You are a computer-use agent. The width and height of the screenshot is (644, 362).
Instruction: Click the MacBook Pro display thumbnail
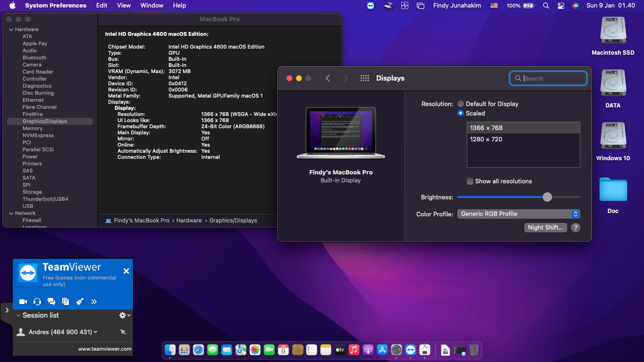(x=341, y=133)
